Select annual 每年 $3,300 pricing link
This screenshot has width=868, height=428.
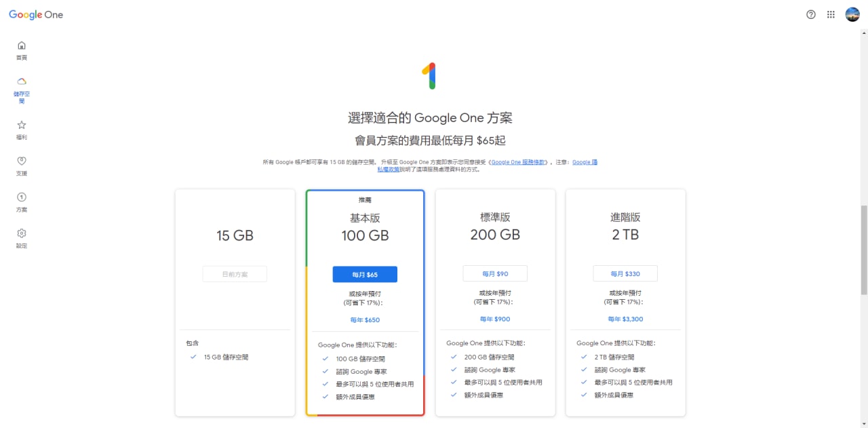point(625,319)
